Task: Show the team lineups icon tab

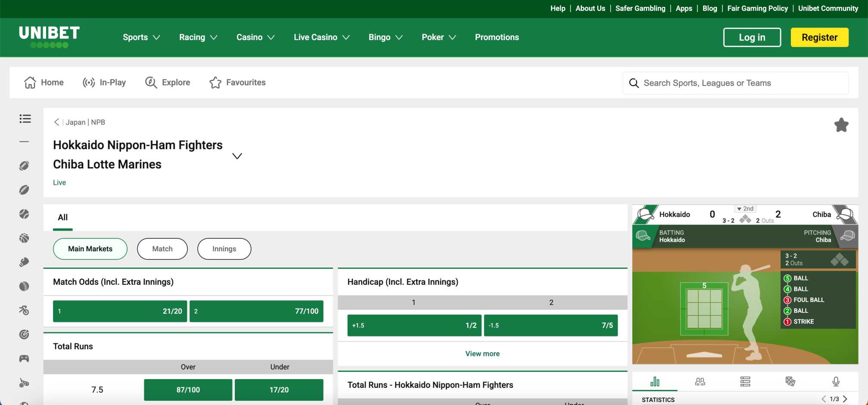Action: pos(700,381)
